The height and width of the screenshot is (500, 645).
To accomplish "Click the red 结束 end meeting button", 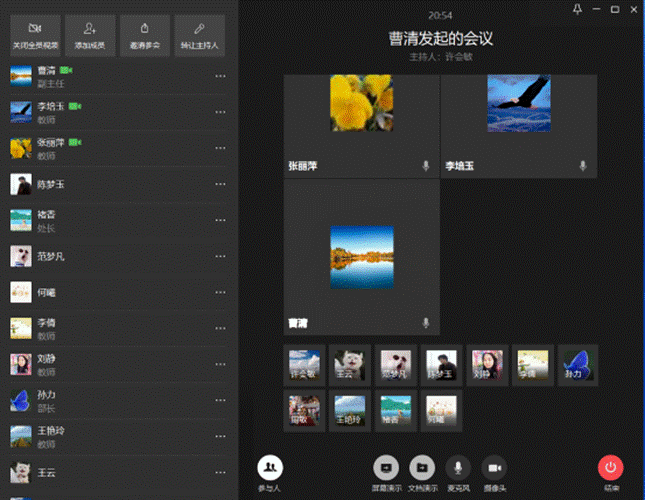I will click(x=611, y=467).
